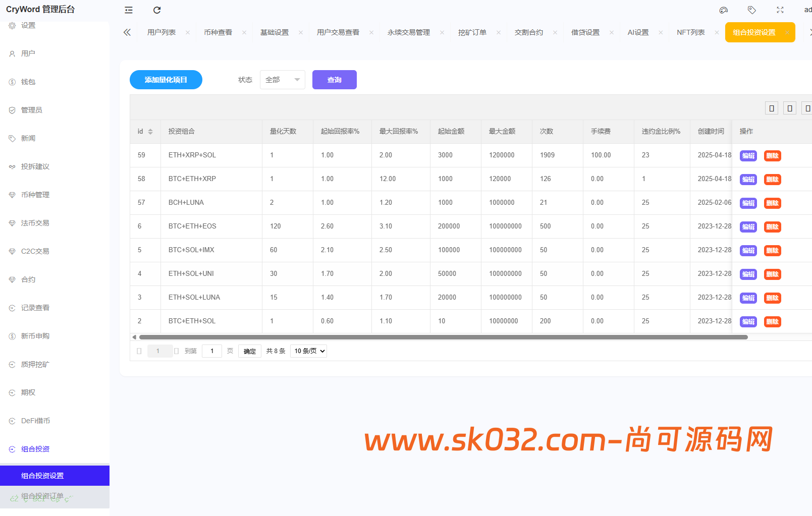Click the horizontal table scrollbar
Image resolution: width=812 pixels, height=516 pixels.
[443, 337]
